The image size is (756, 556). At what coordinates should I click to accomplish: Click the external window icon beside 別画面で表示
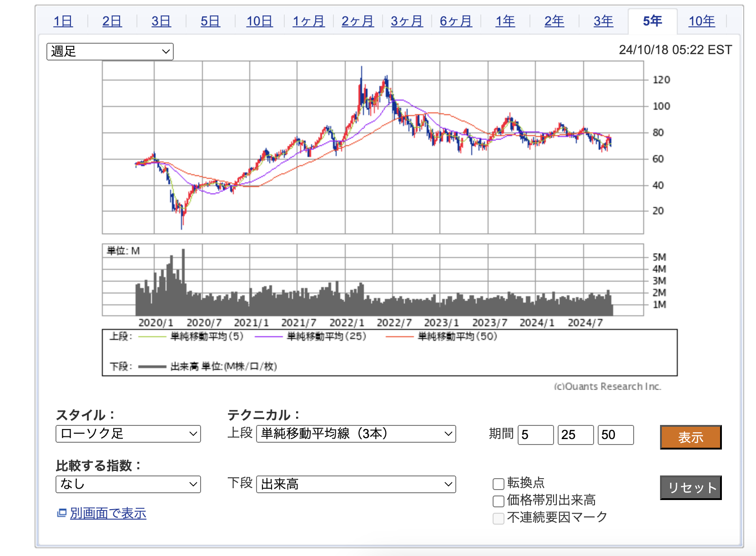pos(61,513)
